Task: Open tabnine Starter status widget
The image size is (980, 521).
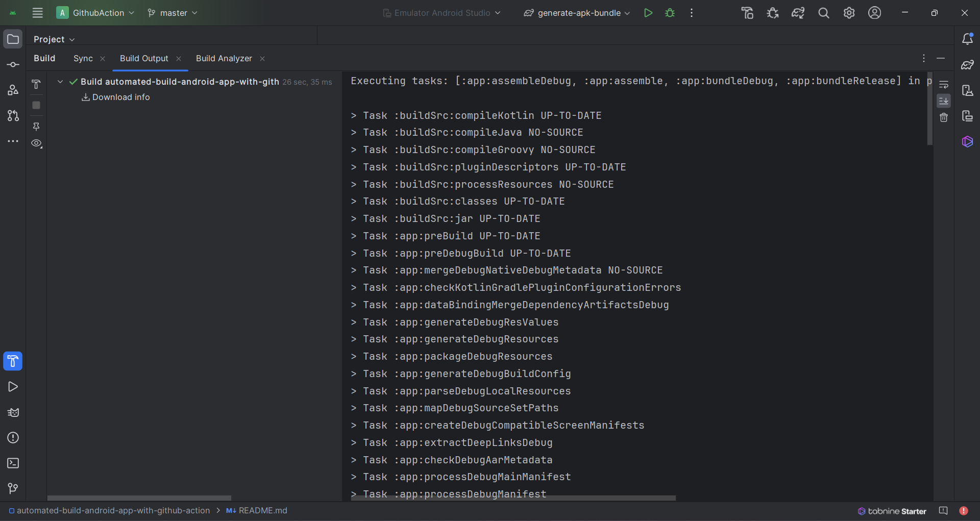Action: click(x=892, y=511)
